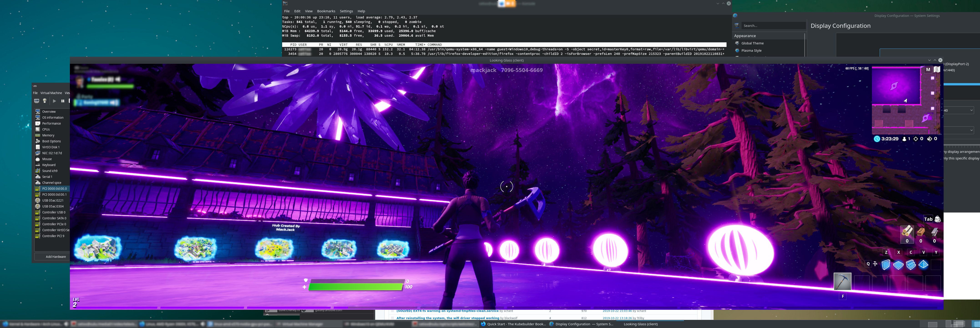
Task: Select Controller PCIe 0 entry
Action: pos(52,224)
